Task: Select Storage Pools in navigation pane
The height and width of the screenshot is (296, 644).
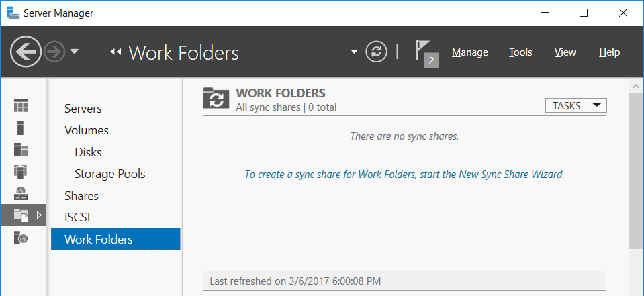Action: [110, 174]
